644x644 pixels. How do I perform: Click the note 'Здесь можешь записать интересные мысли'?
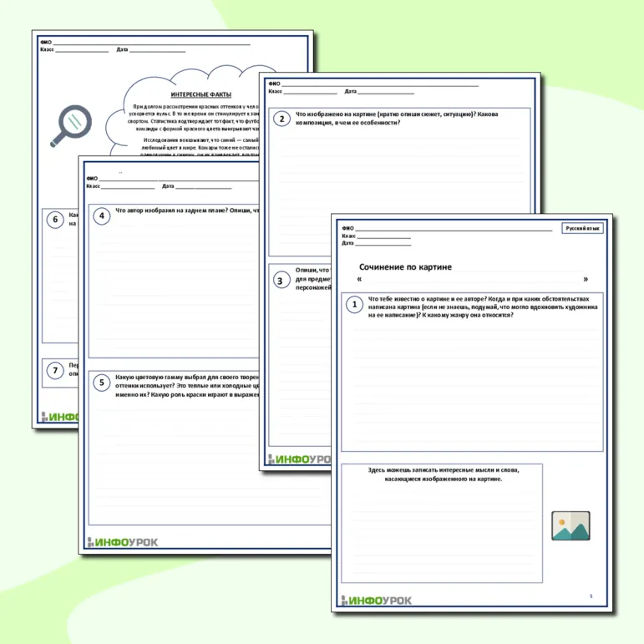[444, 474]
